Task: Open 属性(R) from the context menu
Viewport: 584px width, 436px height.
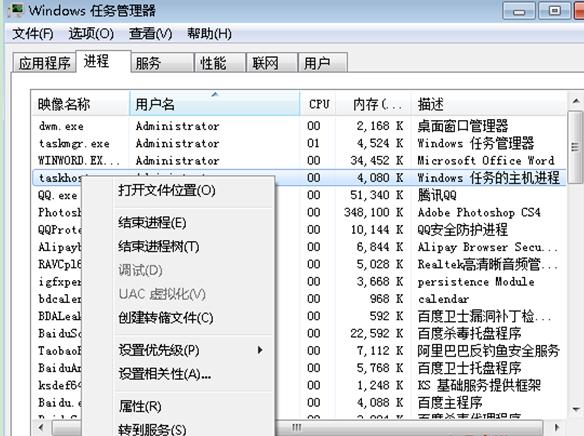Action: click(x=140, y=406)
